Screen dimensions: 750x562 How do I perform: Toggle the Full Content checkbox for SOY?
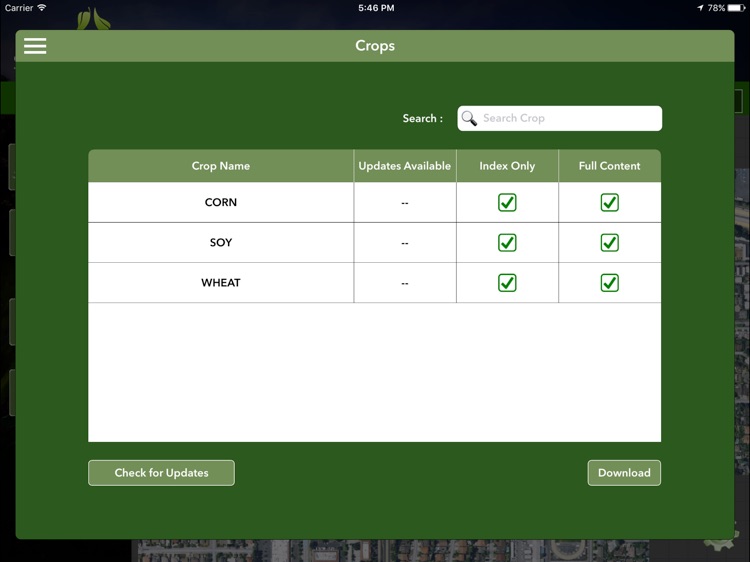tap(609, 243)
